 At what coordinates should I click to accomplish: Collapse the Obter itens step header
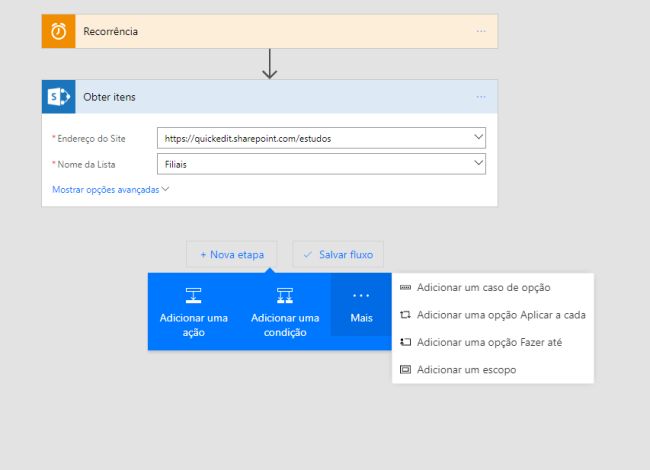click(269, 97)
